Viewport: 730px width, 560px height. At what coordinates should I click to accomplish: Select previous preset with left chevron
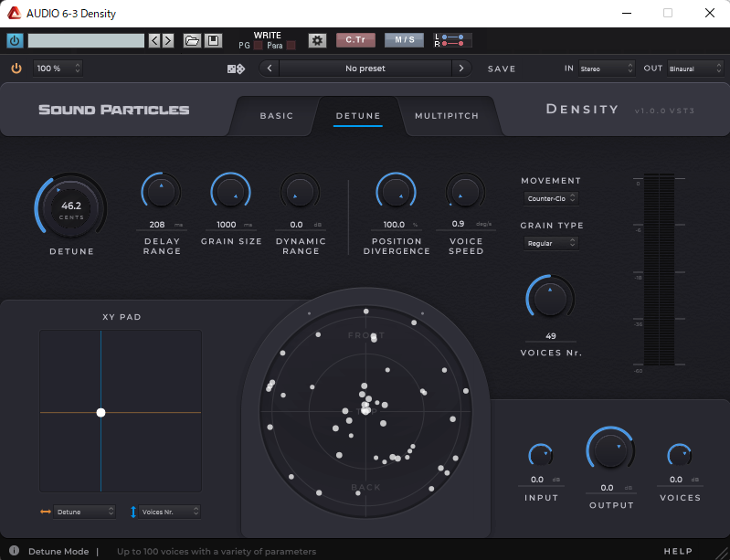pos(270,69)
